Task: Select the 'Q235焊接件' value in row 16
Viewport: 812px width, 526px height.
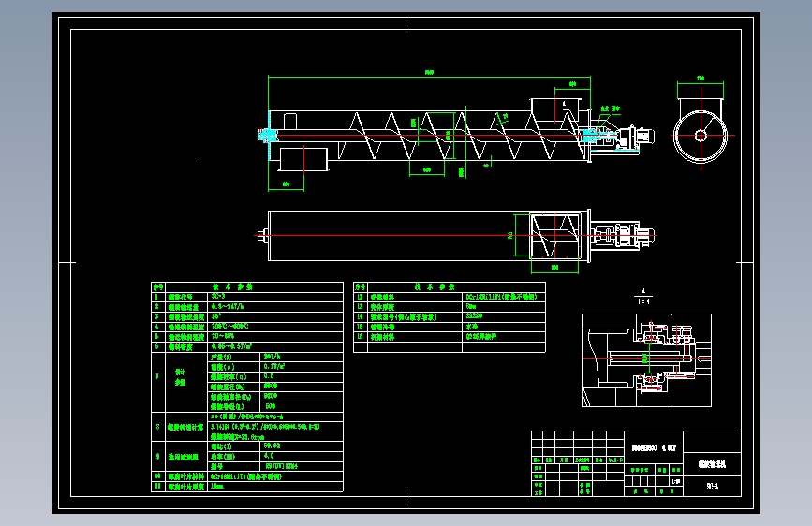Action: (481, 337)
